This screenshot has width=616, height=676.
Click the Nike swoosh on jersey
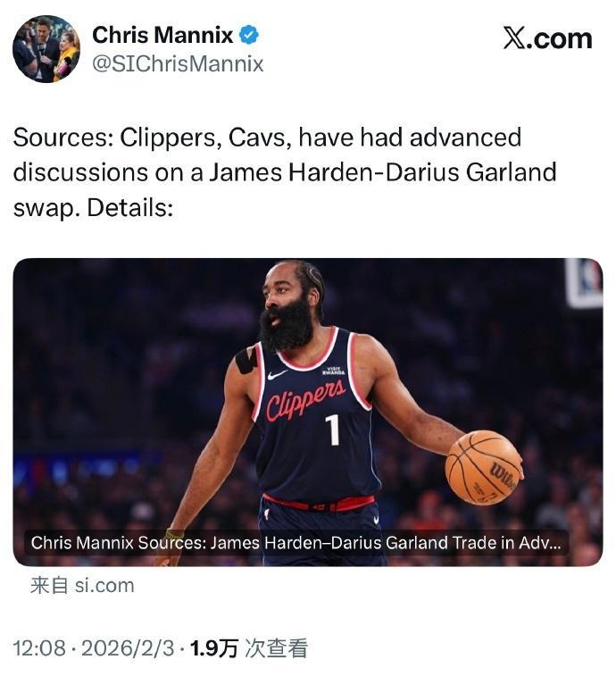pyautogui.click(x=277, y=374)
